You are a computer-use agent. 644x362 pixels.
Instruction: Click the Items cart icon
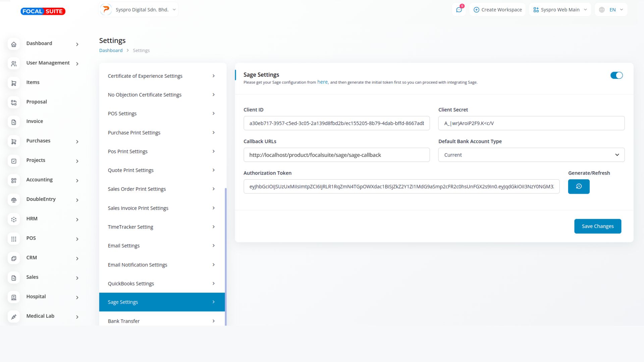[14, 83]
